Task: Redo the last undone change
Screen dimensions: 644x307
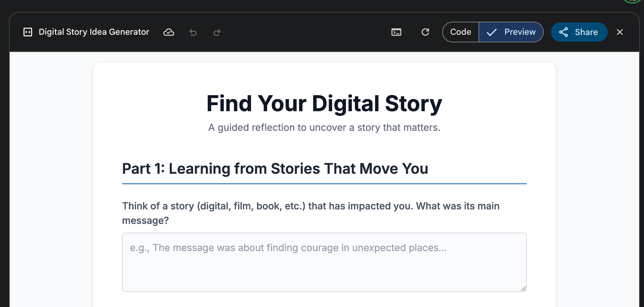Action: pos(217,33)
